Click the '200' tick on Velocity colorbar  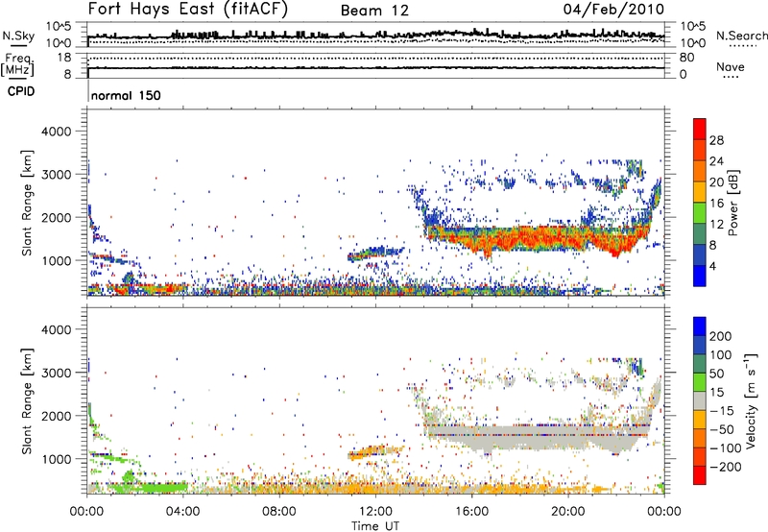click(x=721, y=336)
